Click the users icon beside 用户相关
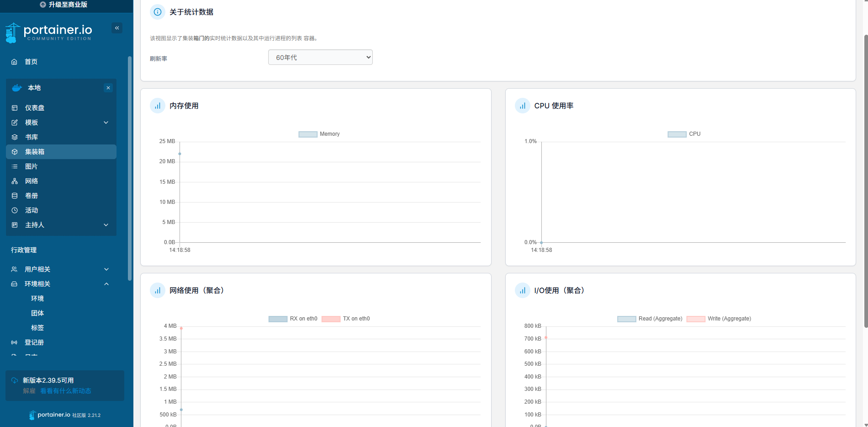The width and height of the screenshot is (868, 427). point(14,269)
